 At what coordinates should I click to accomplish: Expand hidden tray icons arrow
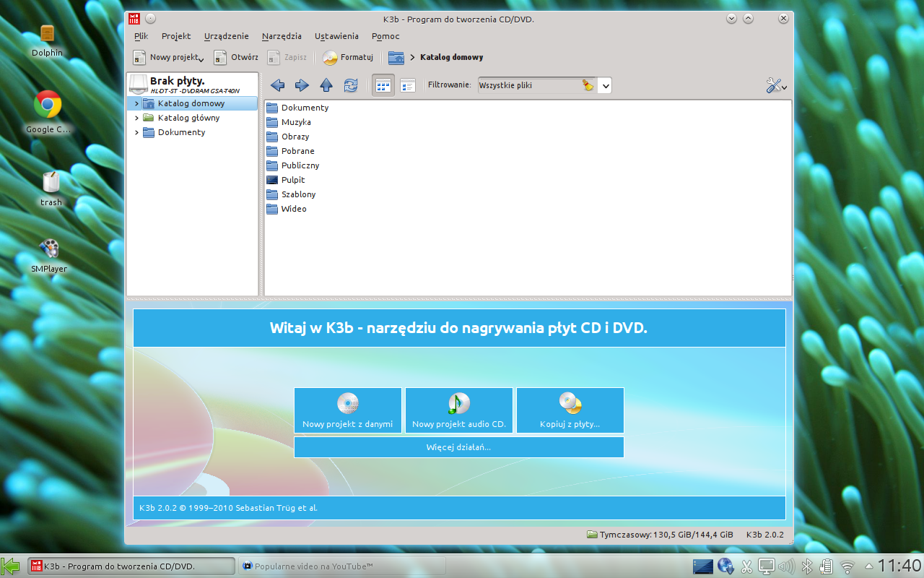869,566
